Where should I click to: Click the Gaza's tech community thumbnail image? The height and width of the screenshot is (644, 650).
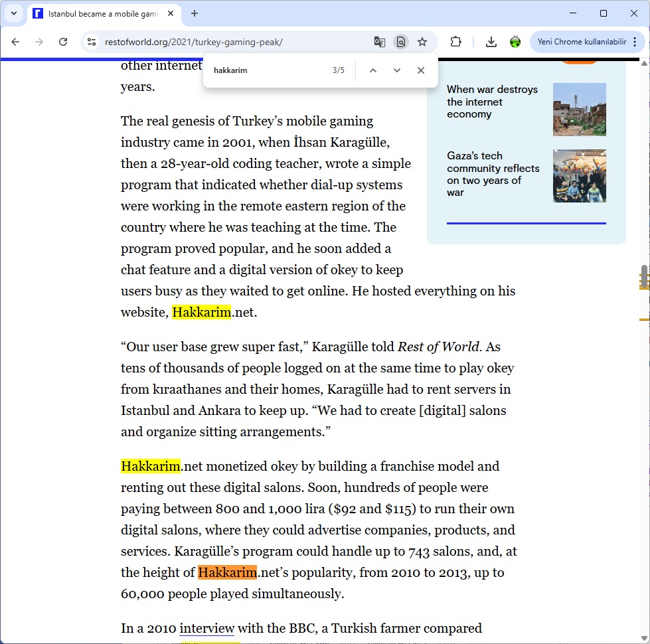579,176
